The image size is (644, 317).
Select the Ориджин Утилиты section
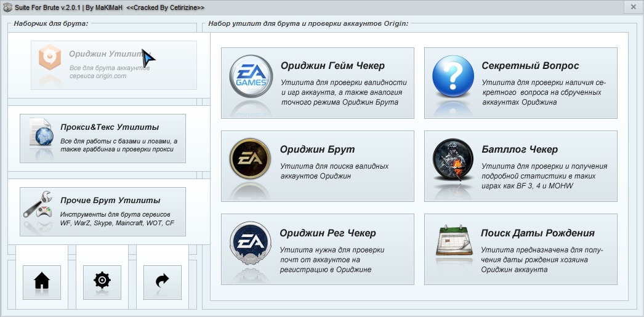tap(114, 65)
